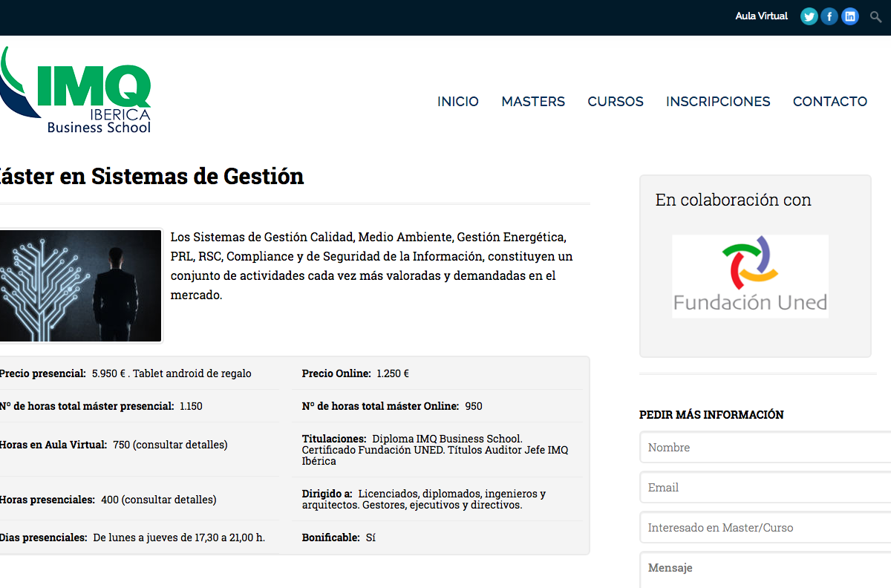
Task: Click the Máster en Sistemas de Gestión heading
Action: click(151, 177)
